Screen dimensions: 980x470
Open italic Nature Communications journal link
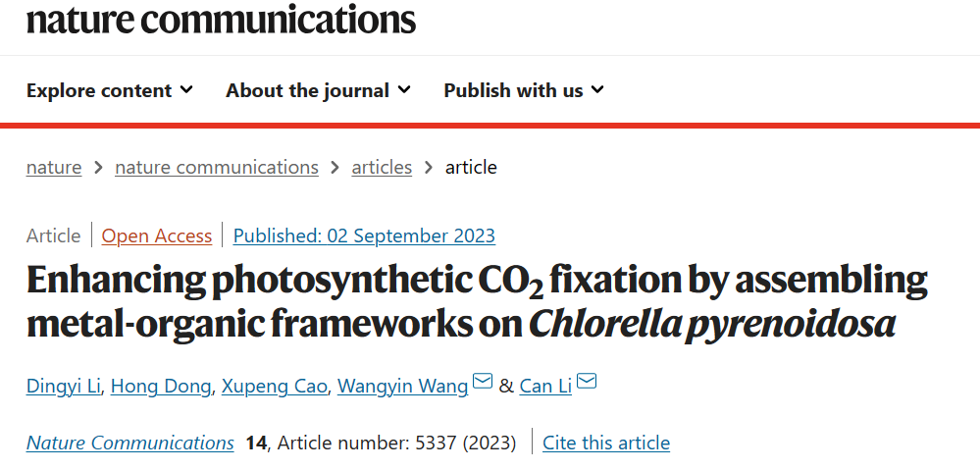(x=130, y=444)
